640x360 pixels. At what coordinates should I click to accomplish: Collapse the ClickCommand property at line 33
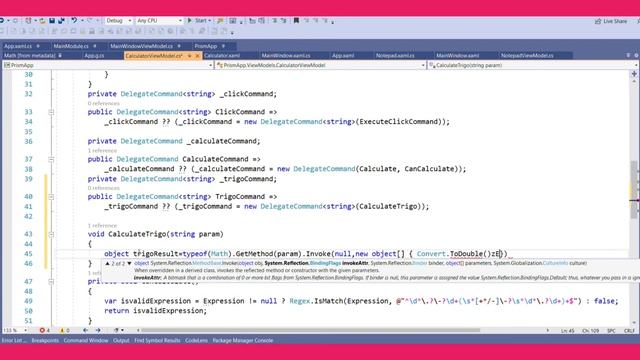(51, 112)
